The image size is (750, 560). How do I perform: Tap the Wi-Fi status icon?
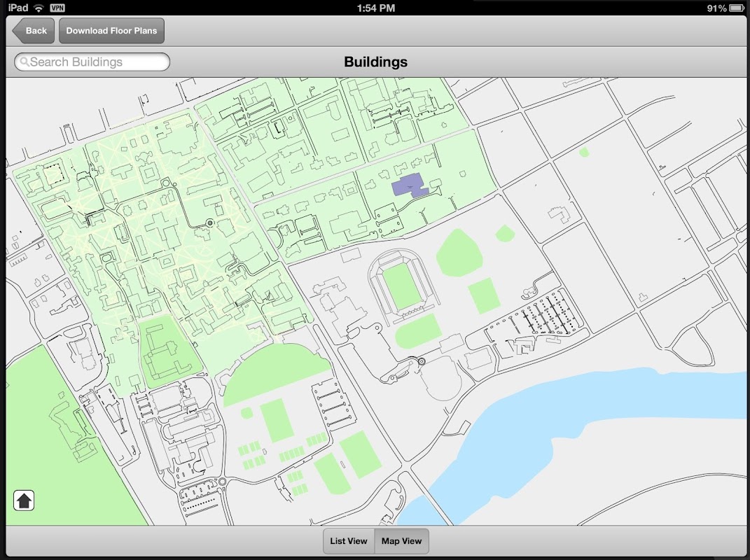click(x=39, y=8)
